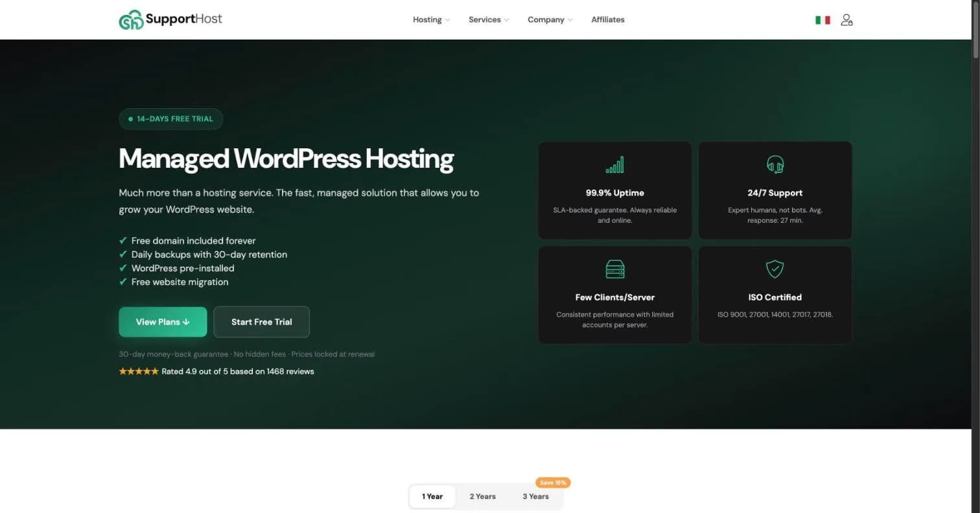This screenshot has height=513, width=980.
Task: Click the 24/7 Support card title
Action: 775,193
